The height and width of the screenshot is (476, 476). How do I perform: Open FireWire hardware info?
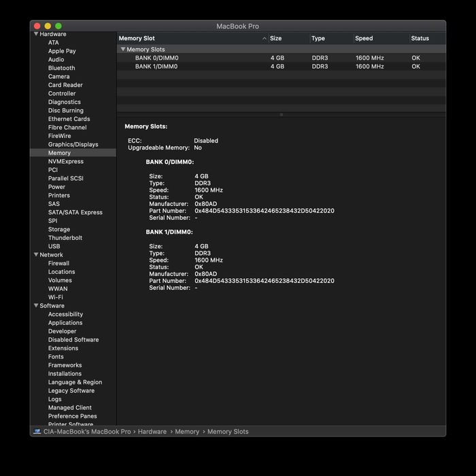[x=60, y=136]
